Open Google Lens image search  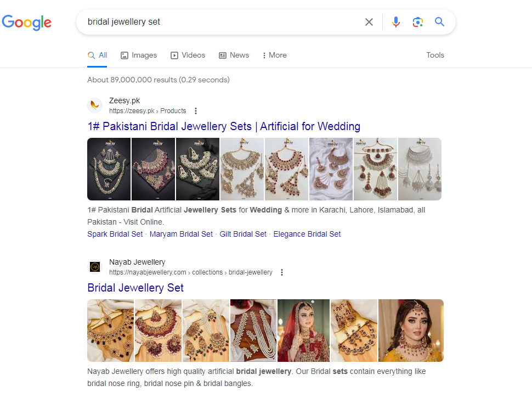tap(418, 22)
